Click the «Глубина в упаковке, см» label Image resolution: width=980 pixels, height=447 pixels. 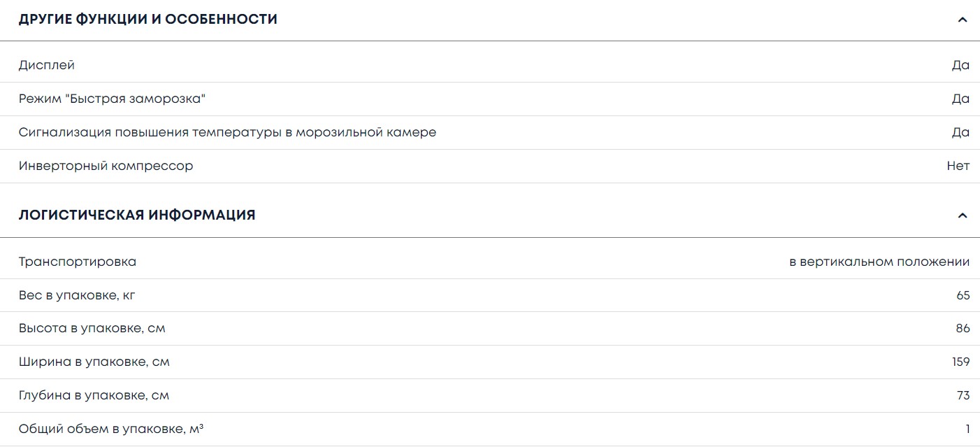[x=94, y=395]
